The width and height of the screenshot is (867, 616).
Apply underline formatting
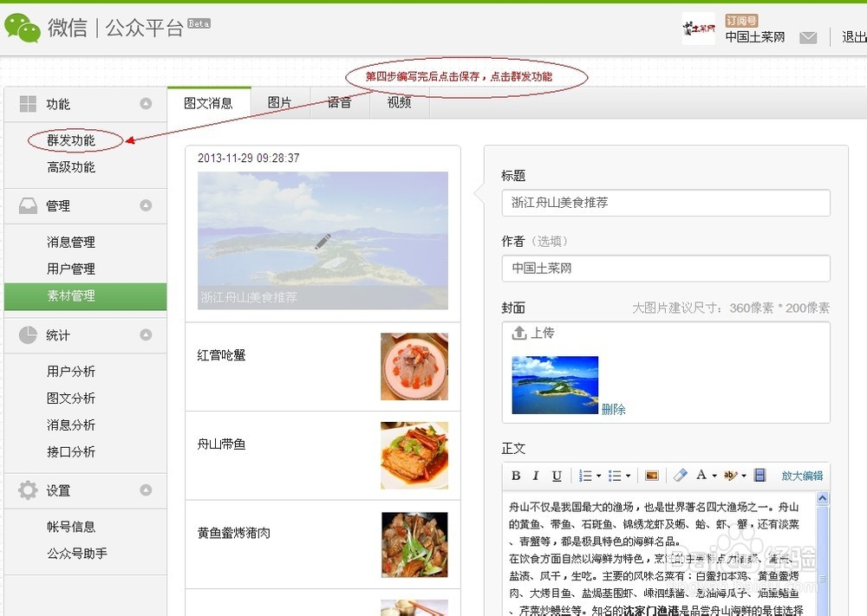tap(555, 475)
